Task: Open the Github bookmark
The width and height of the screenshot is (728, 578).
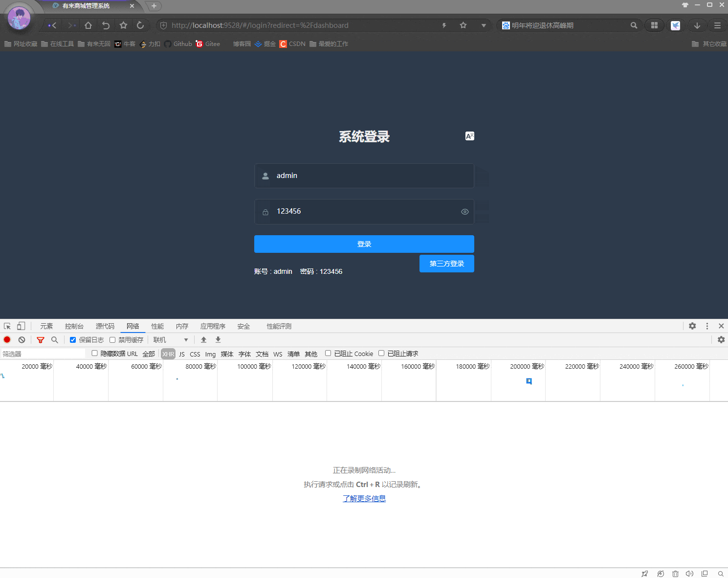Action: click(x=178, y=44)
